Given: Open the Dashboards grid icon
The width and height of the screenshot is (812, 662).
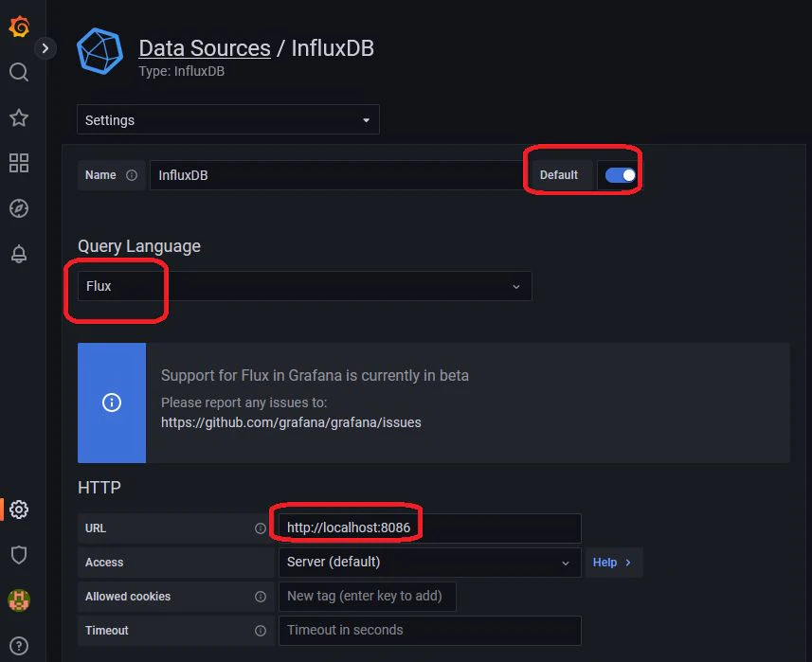Looking at the screenshot, I should click(19, 163).
